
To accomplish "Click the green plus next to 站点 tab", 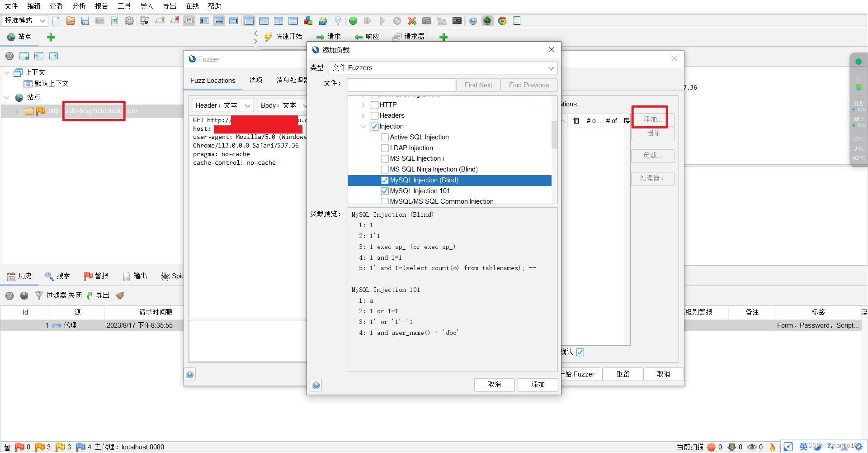I will click(51, 37).
